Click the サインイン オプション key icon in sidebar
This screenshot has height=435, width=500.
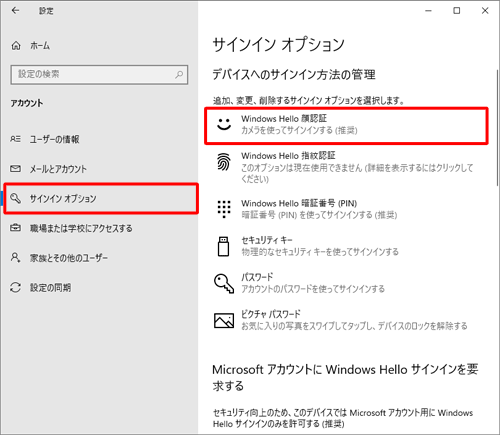[15, 198]
